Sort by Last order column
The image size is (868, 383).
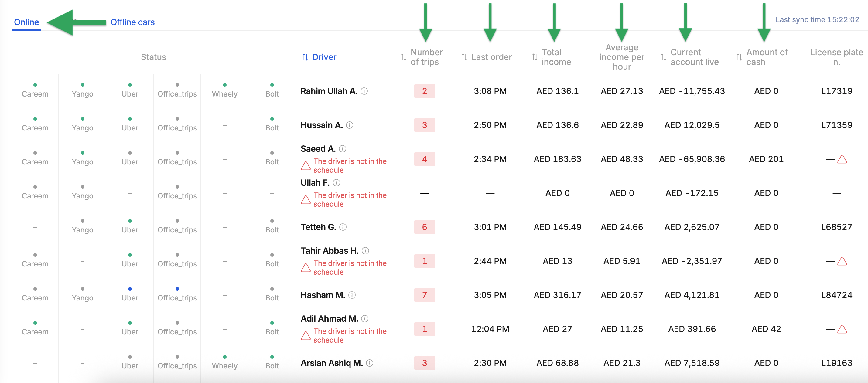point(486,57)
